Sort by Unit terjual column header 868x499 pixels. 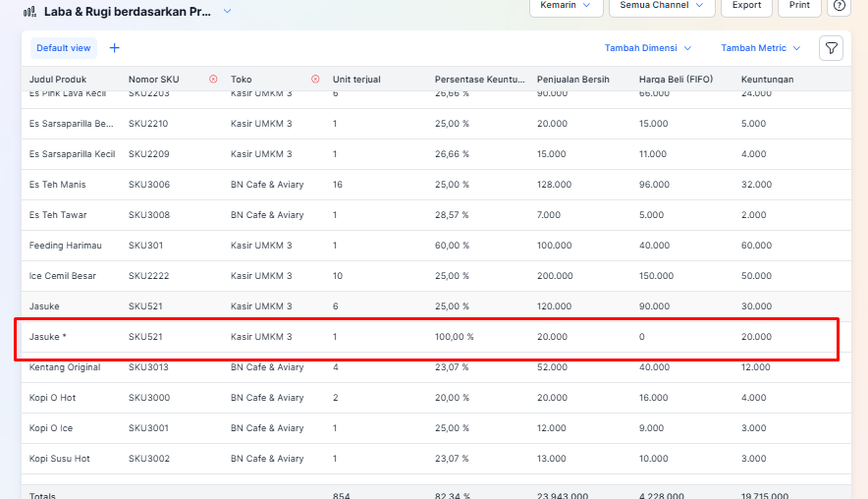pos(356,79)
